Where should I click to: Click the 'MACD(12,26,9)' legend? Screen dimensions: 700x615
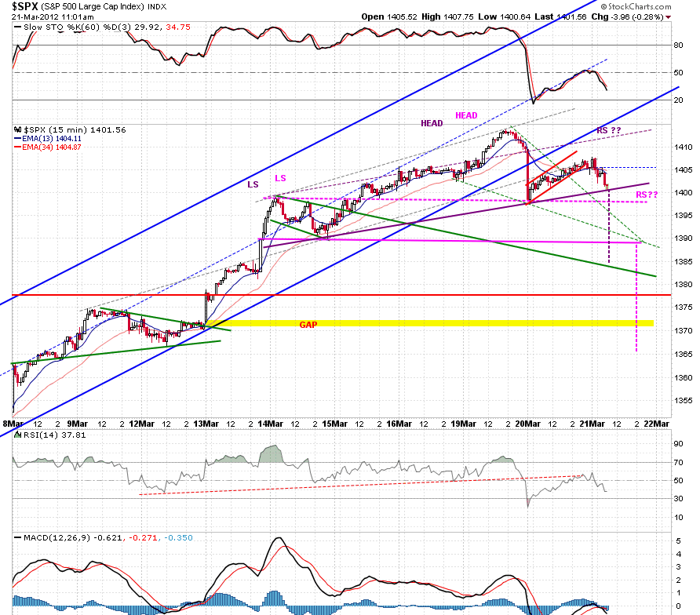point(57,538)
